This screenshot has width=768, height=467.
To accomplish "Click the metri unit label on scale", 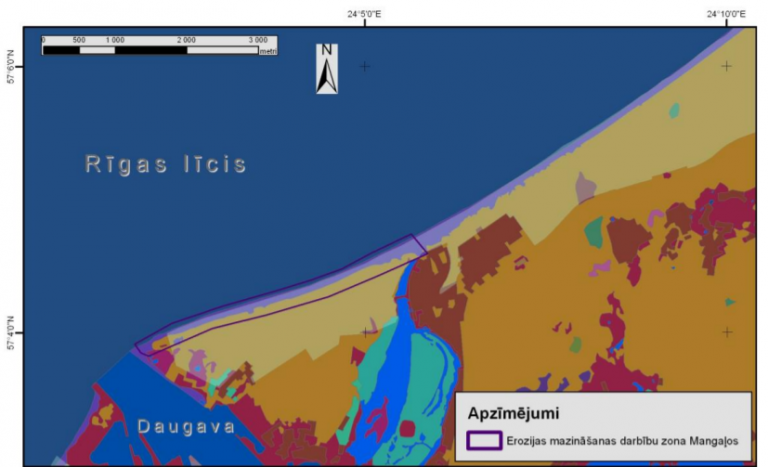I will (x=267, y=50).
